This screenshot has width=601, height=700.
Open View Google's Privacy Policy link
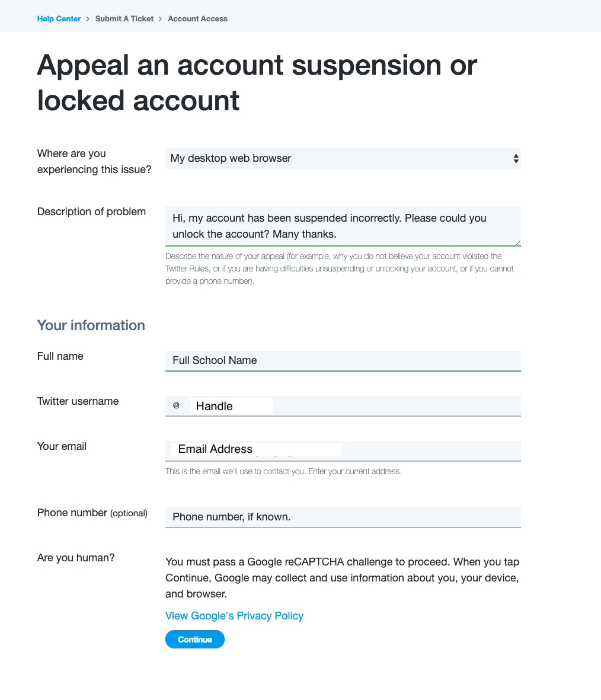[234, 616]
